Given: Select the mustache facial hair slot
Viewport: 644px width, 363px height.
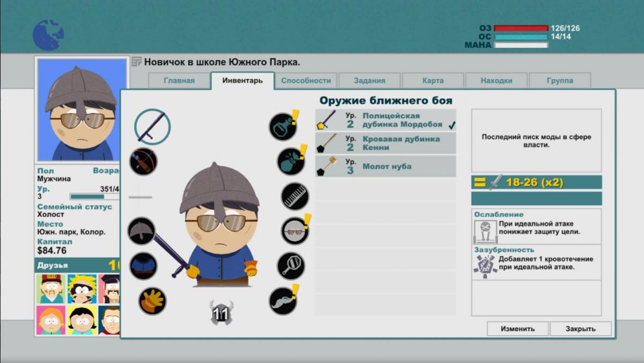Looking at the screenshot, I should point(283,301).
